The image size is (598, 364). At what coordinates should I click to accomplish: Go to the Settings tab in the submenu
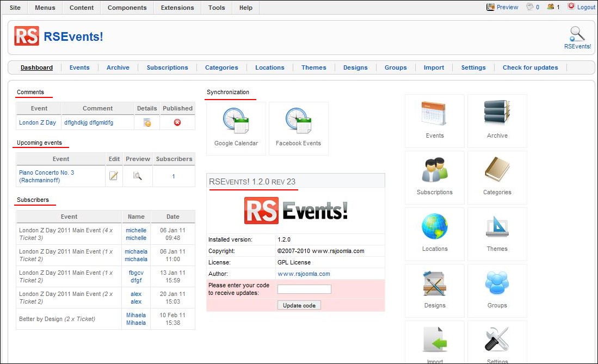(473, 67)
